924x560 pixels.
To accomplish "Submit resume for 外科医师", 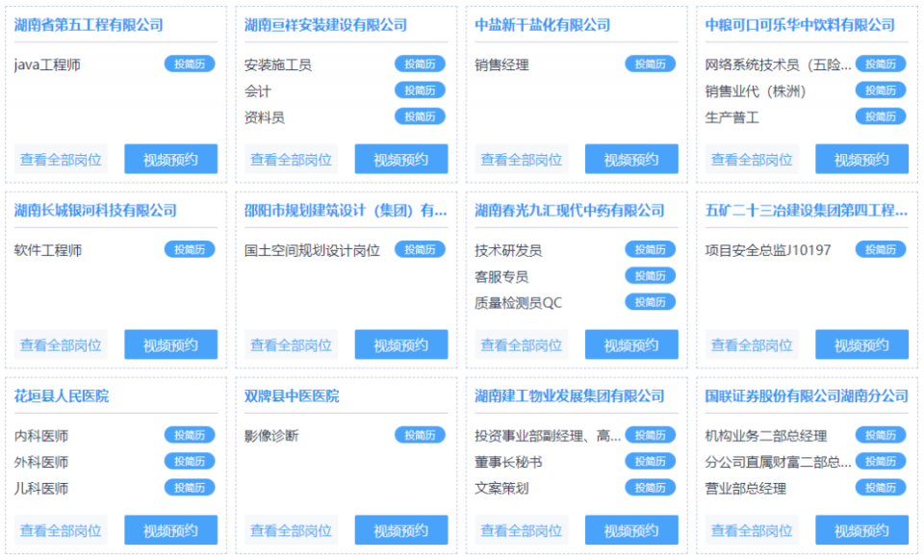I will pos(190,461).
